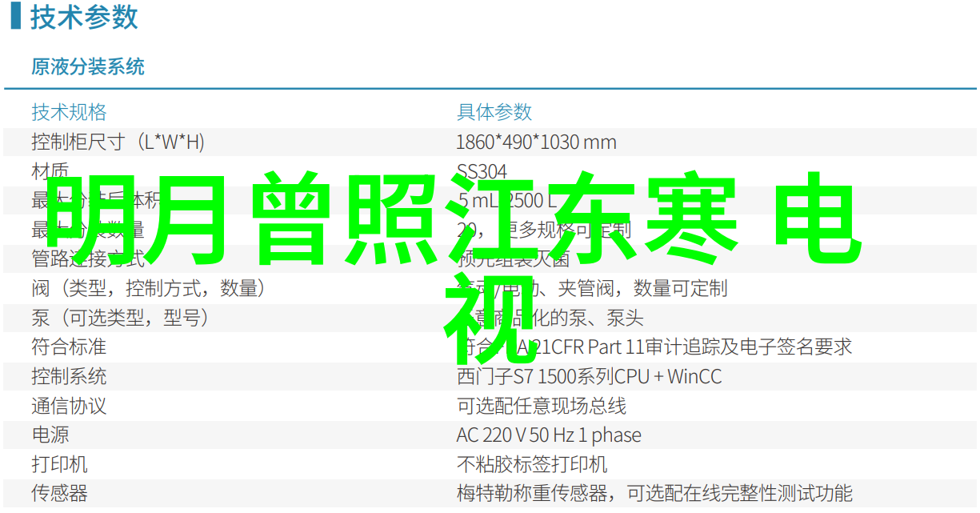980x513 pixels.
Task: Select the 控制系统 row label
Action: [x=69, y=376]
